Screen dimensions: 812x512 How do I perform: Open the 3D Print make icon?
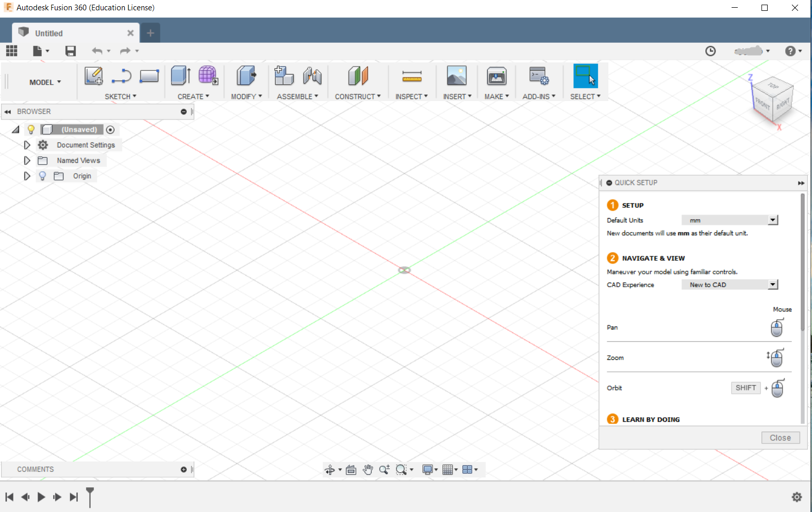[x=496, y=77]
